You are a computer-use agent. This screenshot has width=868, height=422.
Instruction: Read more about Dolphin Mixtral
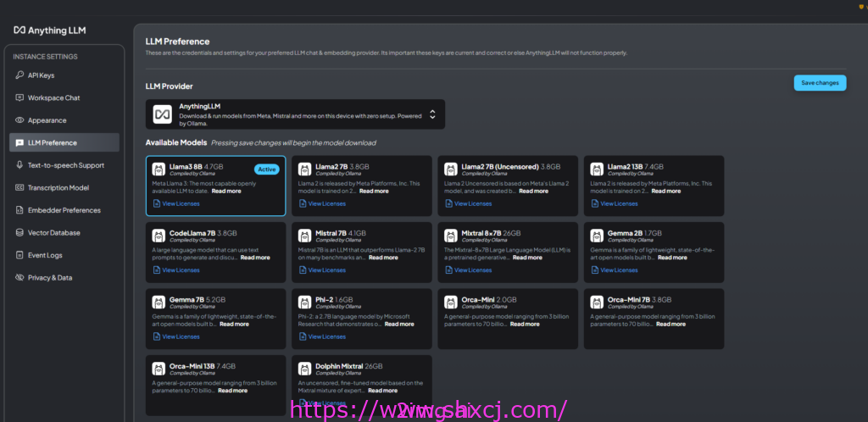click(x=382, y=390)
